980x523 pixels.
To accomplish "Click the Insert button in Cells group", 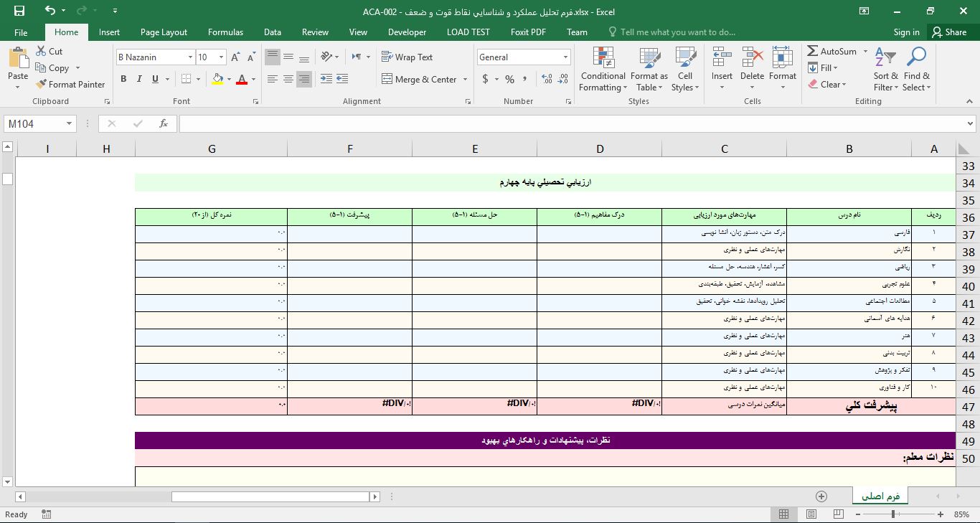I will coord(722,69).
